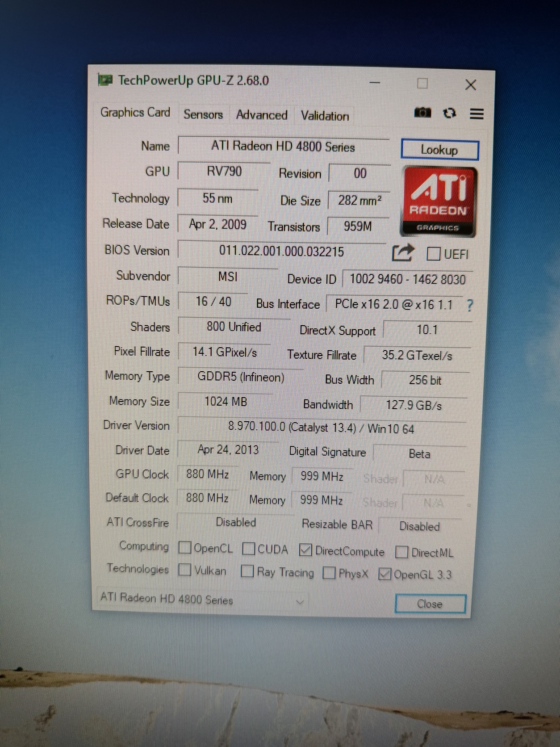Click the GPU Clock field 880 MHz
Screen dimensions: 560x747
pyautogui.click(x=207, y=474)
